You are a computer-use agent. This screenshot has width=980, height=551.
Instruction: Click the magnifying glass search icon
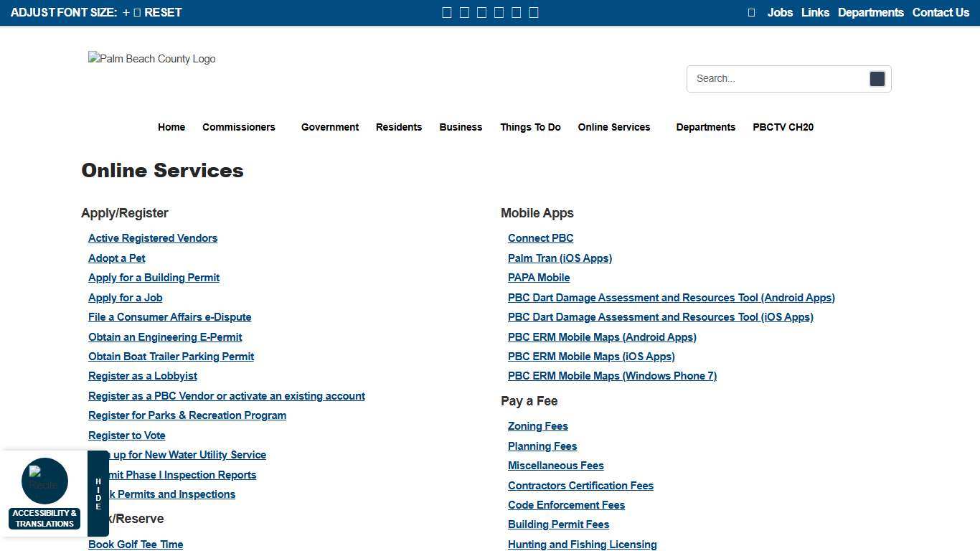pos(877,78)
